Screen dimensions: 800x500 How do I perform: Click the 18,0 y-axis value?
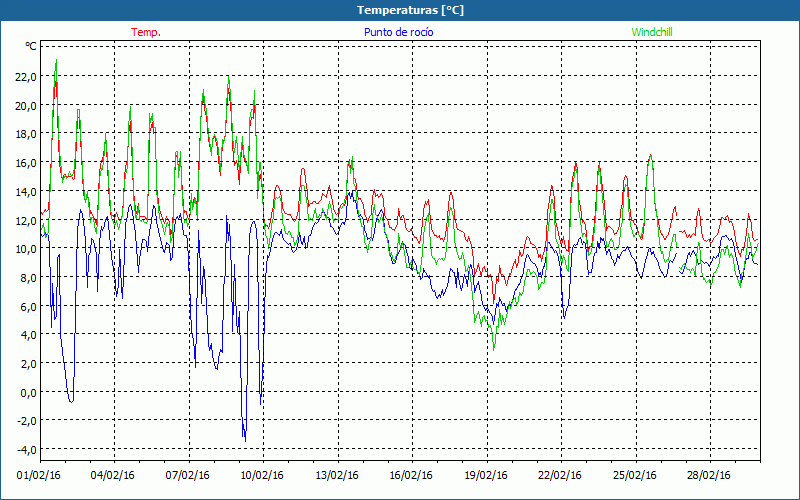click(x=26, y=134)
